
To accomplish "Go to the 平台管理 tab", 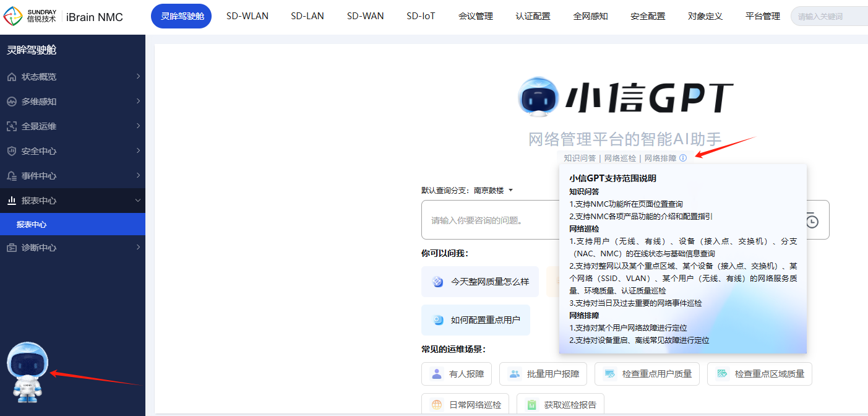I will click(x=763, y=16).
